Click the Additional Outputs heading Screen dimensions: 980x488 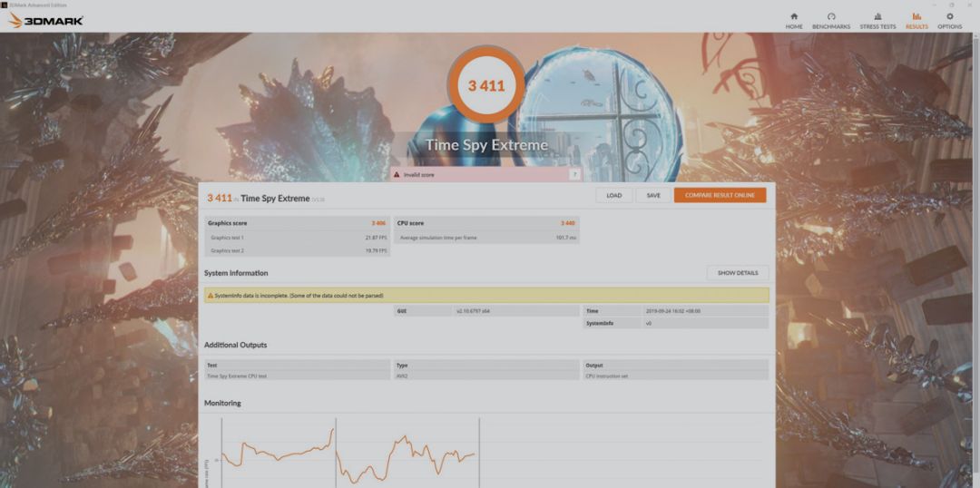pos(236,345)
